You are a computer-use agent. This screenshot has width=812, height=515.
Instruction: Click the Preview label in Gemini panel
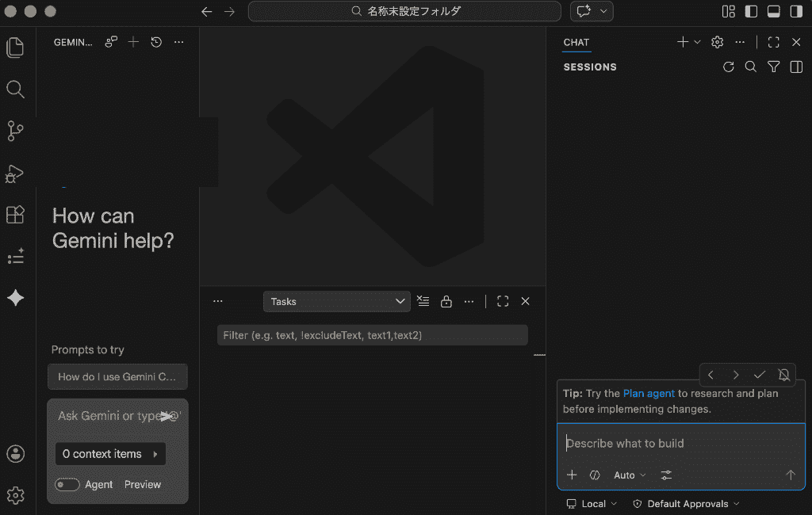coord(143,484)
